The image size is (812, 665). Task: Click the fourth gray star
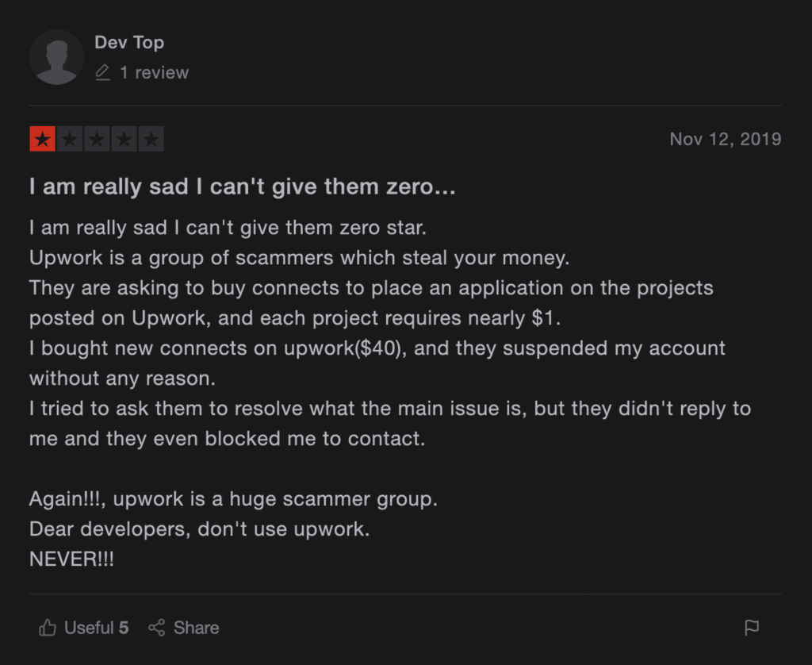(124, 140)
